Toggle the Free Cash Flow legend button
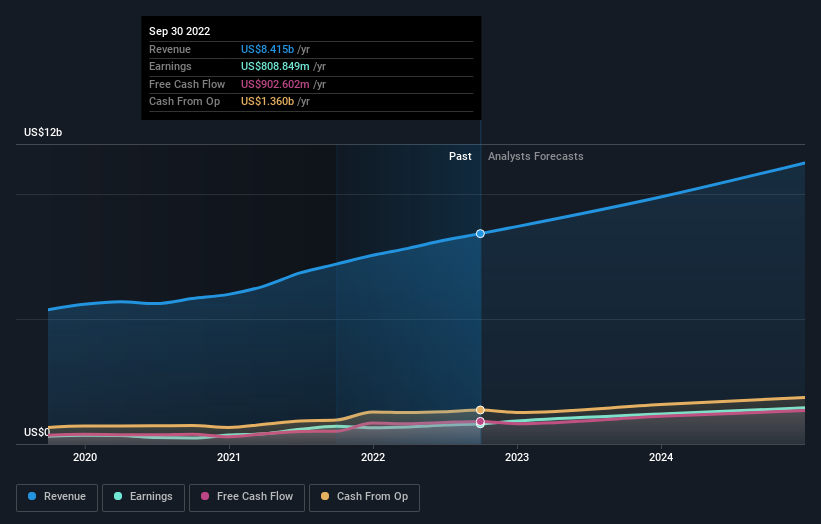 [247, 497]
